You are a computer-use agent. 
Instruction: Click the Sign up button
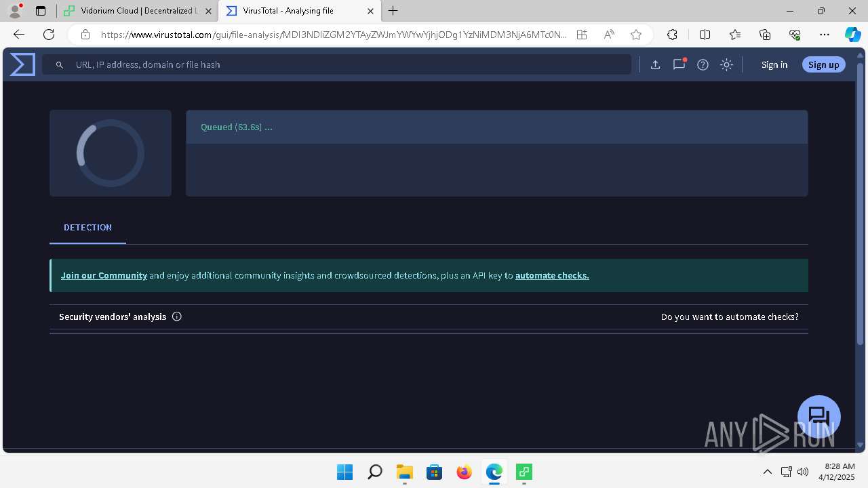824,65
